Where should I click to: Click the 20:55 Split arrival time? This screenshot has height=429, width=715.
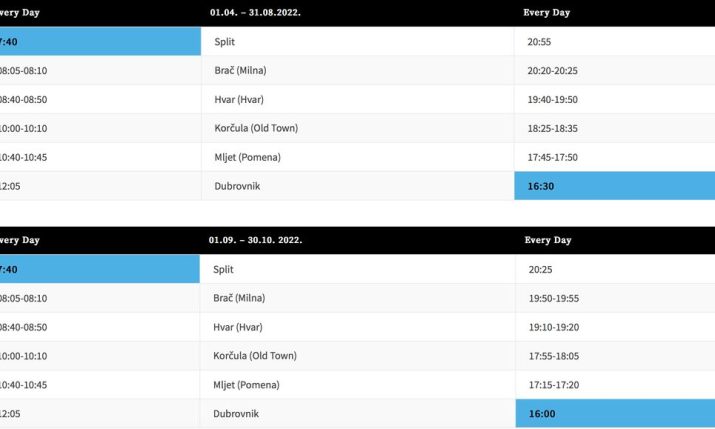(x=540, y=42)
